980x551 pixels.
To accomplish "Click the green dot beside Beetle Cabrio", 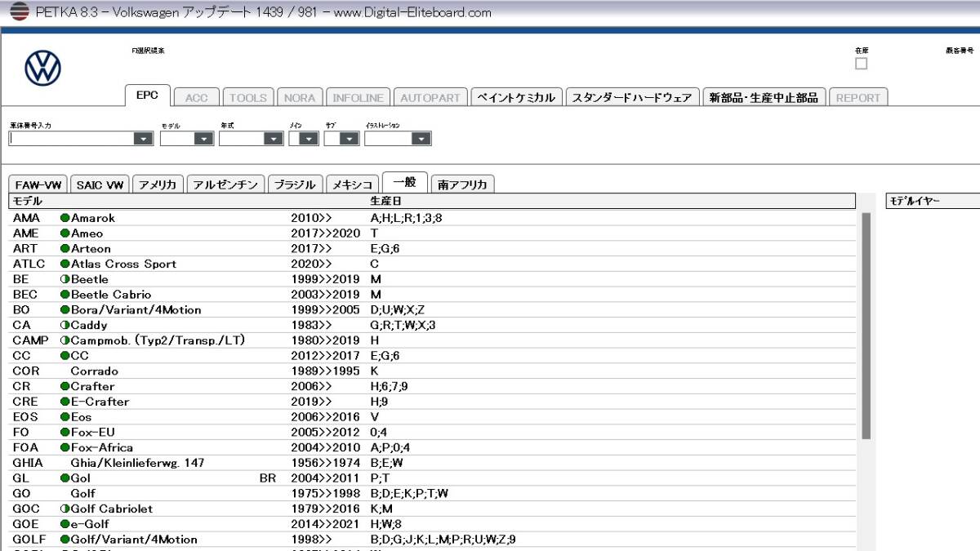I will (x=65, y=295).
